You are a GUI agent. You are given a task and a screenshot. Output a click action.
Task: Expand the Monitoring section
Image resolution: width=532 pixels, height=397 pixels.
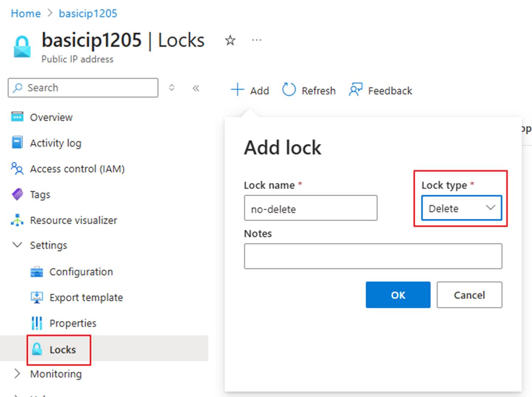pyautogui.click(x=17, y=374)
